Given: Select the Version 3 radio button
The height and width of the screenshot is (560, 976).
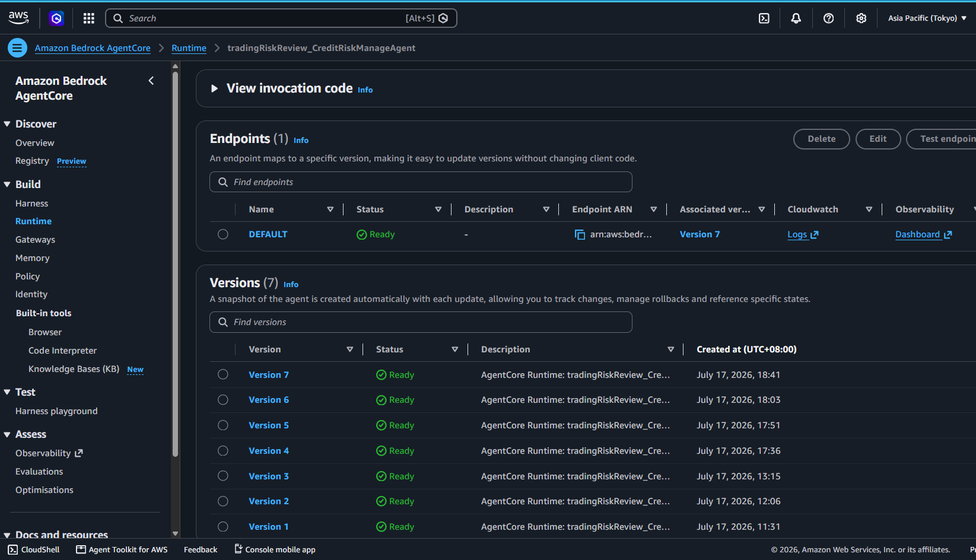Looking at the screenshot, I should pyautogui.click(x=223, y=476).
